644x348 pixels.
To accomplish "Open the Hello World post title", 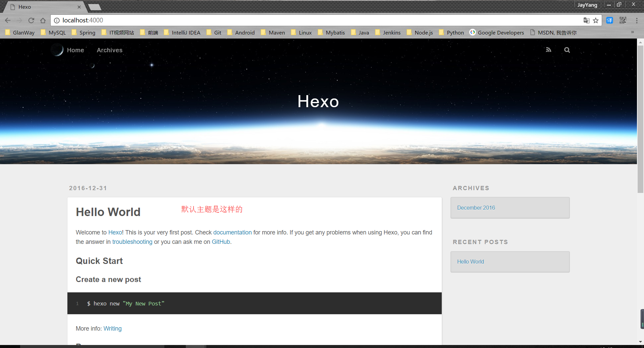I will coord(108,212).
